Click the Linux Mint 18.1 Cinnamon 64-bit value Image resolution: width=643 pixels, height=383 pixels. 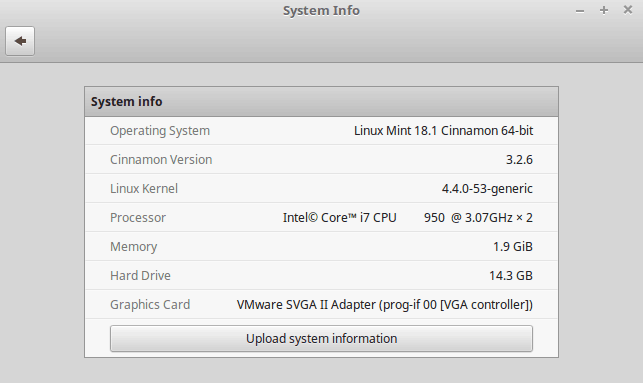pos(443,131)
